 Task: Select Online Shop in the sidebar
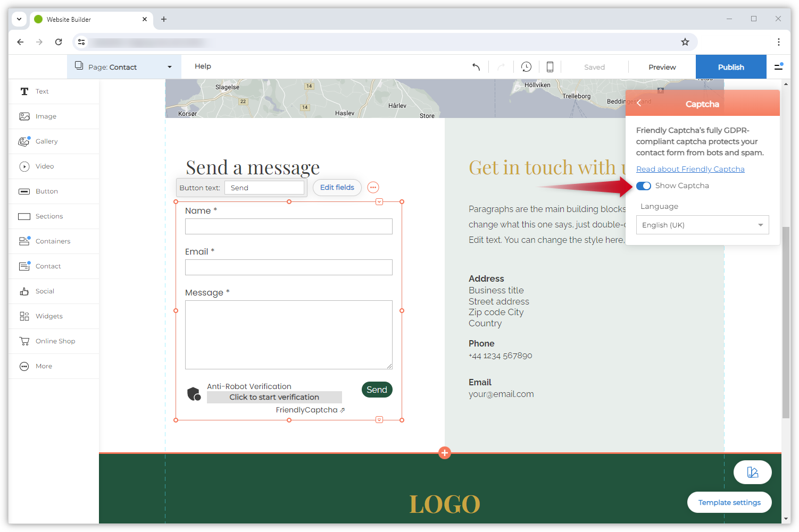point(55,341)
